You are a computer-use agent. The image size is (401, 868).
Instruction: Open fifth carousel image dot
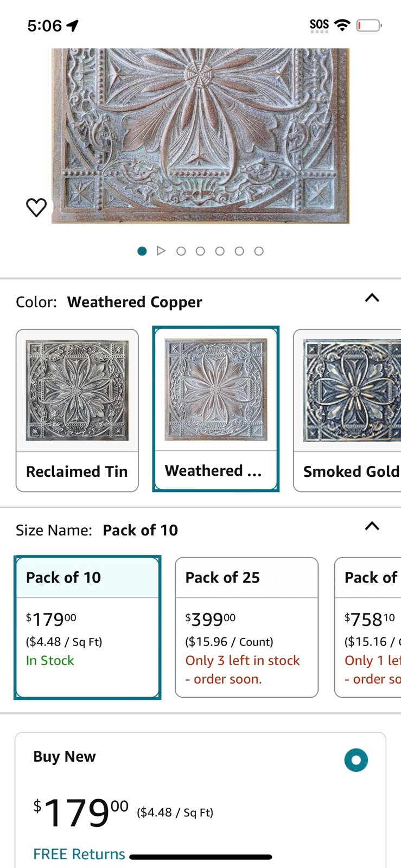point(239,251)
